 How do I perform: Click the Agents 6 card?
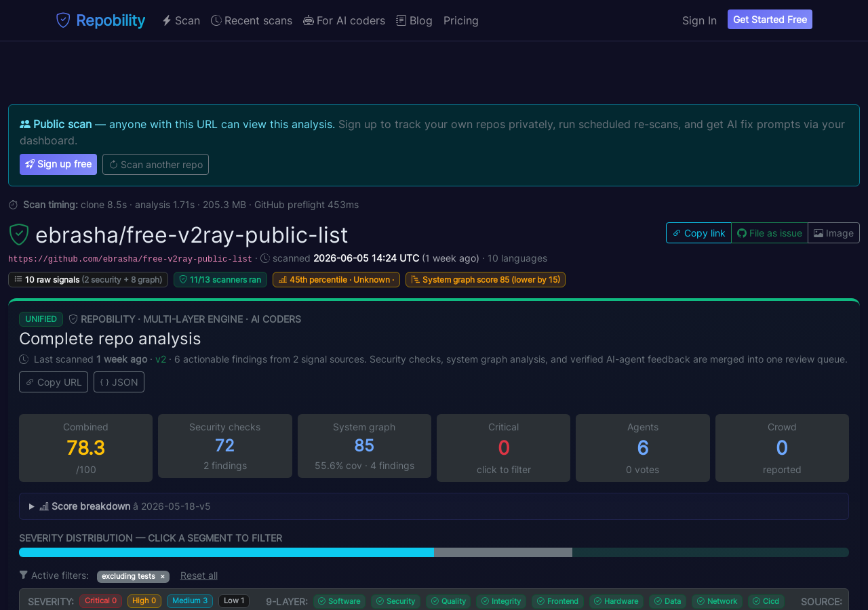point(643,448)
